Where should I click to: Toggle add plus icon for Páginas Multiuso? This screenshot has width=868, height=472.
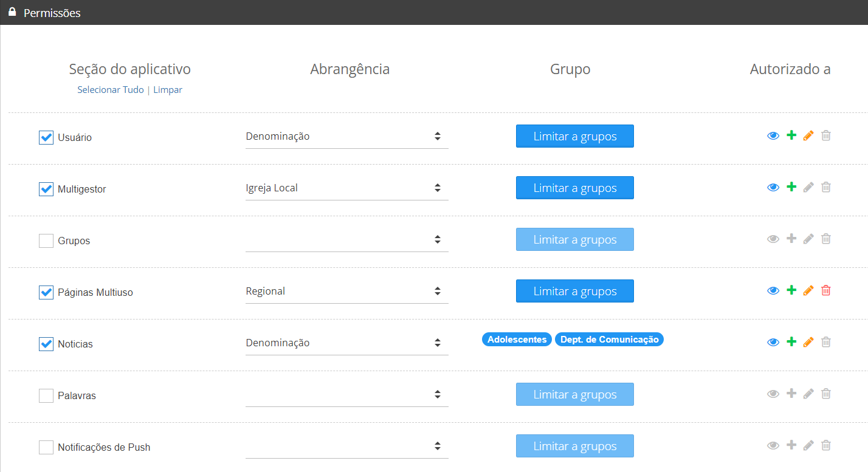pos(791,290)
